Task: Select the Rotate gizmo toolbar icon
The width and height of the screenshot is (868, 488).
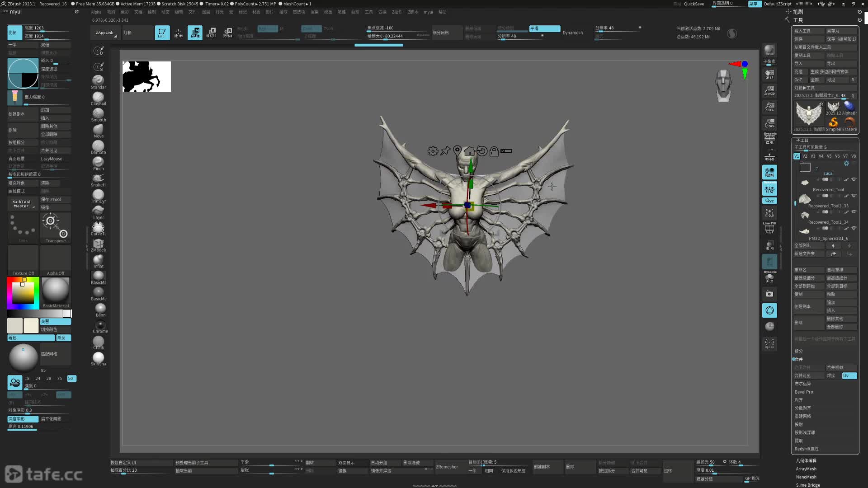Action: click(x=228, y=33)
